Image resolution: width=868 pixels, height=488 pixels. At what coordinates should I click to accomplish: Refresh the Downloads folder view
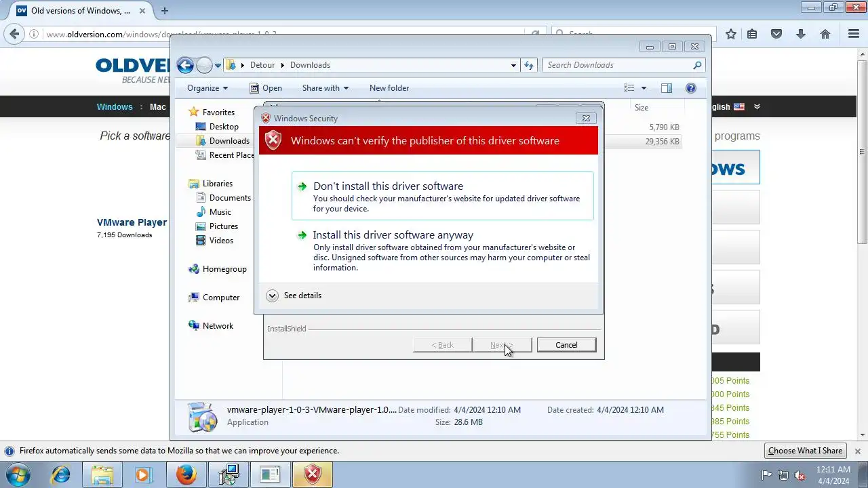coord(530,65)
